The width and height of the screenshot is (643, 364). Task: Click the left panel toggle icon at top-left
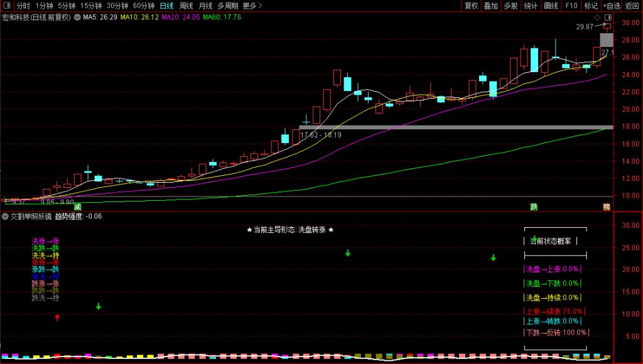click(6, 6)
